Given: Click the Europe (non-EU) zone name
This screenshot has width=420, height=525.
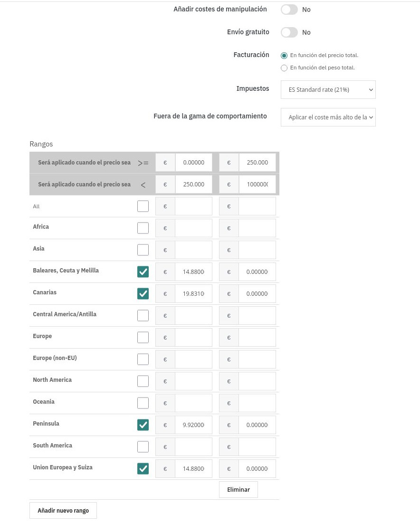Looking at the screenshot, I should (55, 358).
